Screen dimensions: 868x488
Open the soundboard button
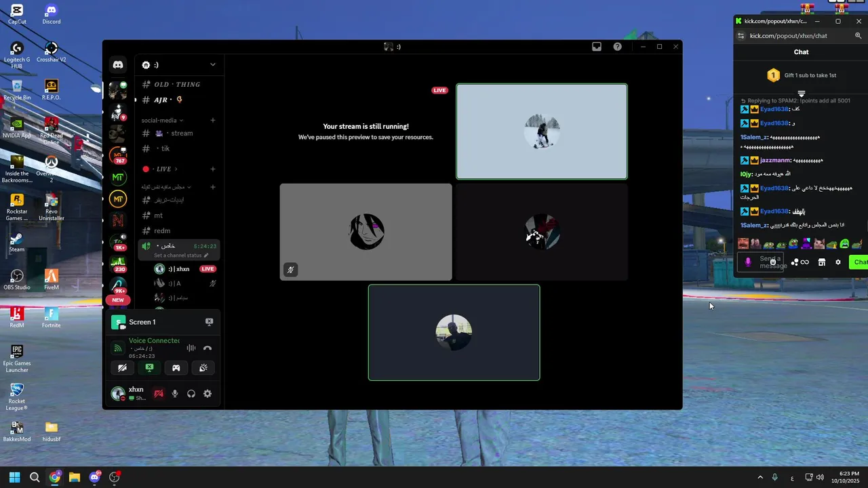click(x=203, y=368)
